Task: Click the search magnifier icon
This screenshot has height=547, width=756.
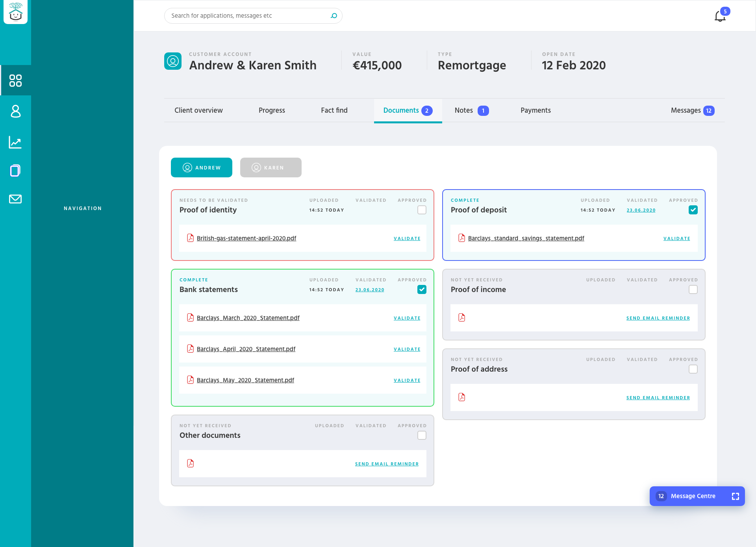Action: tap(334, 16)
